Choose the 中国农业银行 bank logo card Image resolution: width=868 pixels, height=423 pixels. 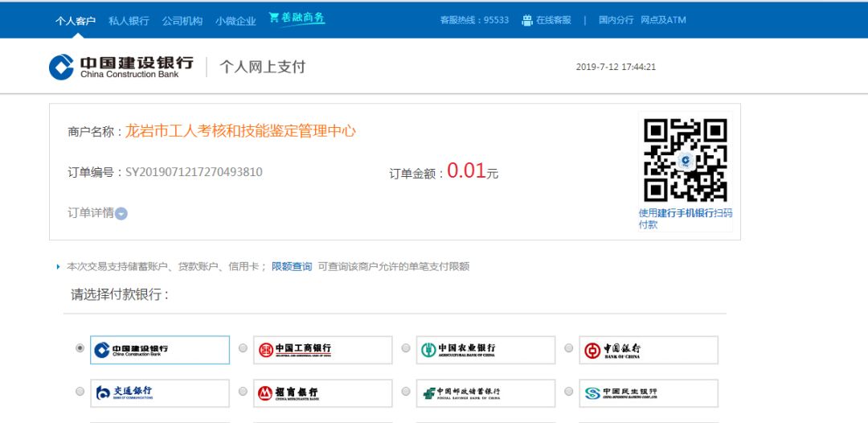coord(485,350)
